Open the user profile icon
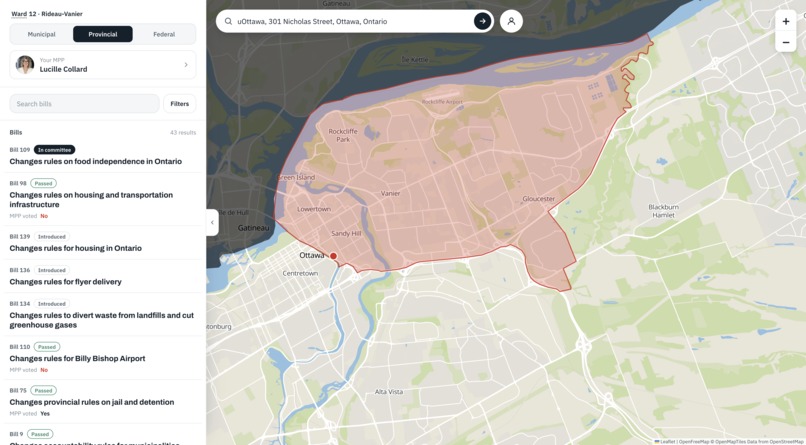Image resolution: width=806 pixels, height=445 pixels. [x=511, y=22]
